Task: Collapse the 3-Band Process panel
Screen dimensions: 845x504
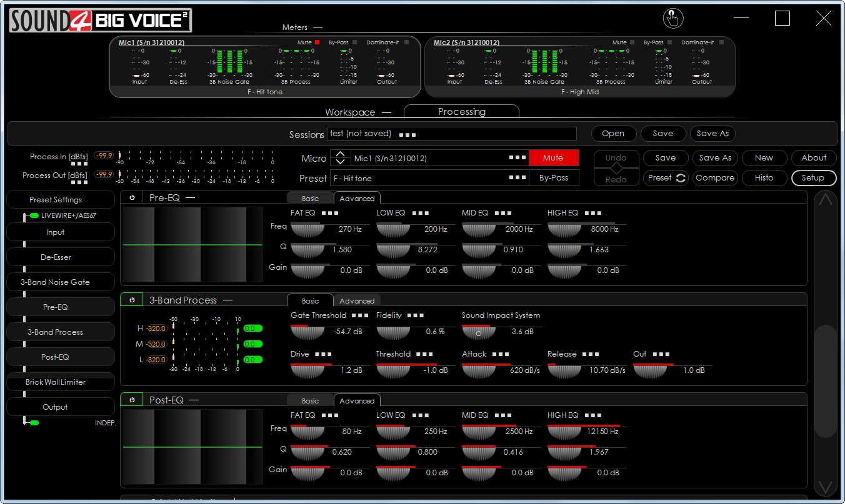Action: point(227,300)
